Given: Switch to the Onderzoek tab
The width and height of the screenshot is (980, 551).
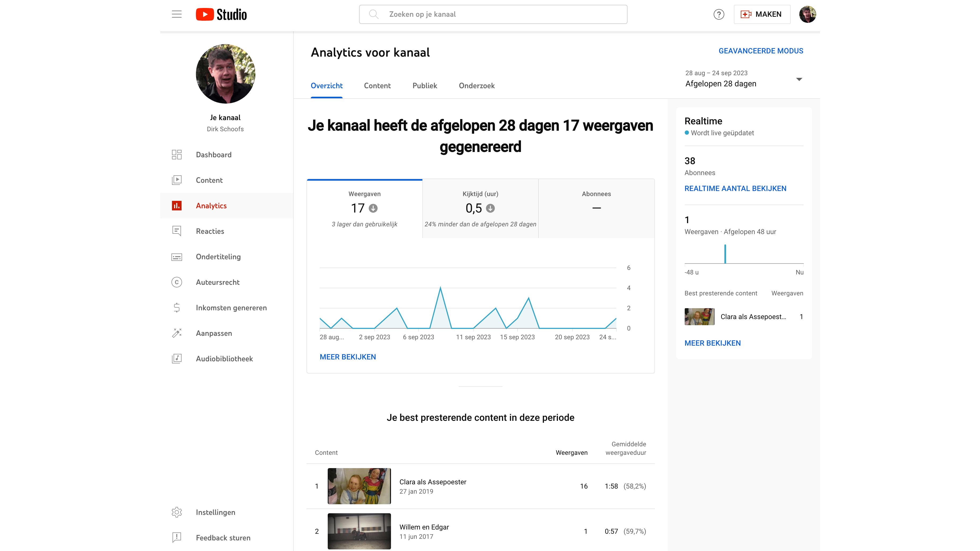Looking at the screenshot, I should tap(477, 86).
